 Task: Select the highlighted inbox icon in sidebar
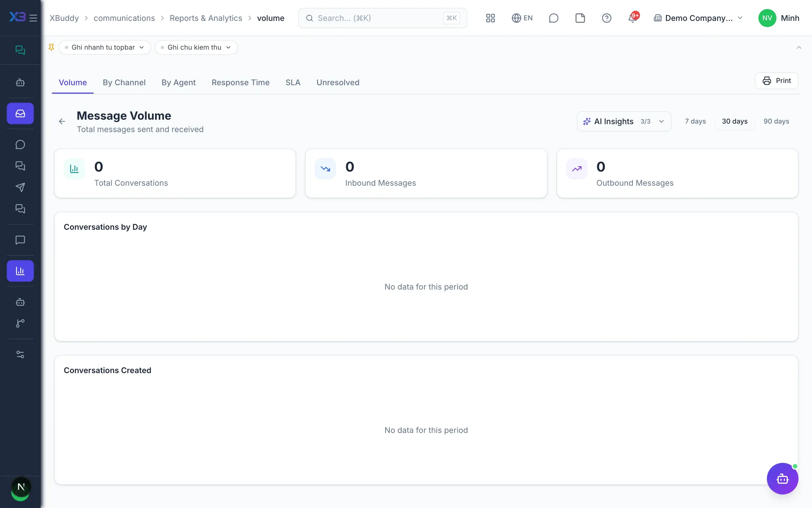coord(20,113)
